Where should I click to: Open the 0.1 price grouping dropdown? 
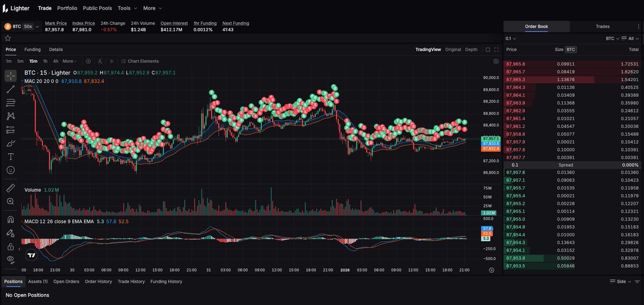(x=510, y=39)
